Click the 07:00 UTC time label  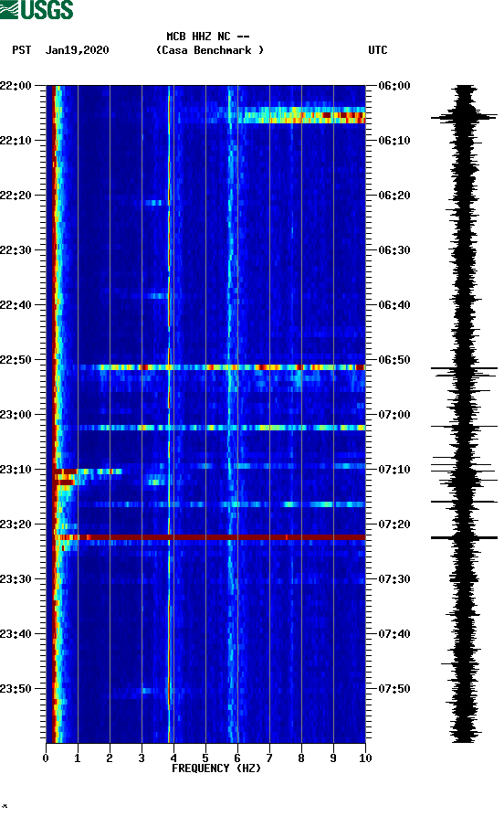pyautogui.click(x=394, y=415)
